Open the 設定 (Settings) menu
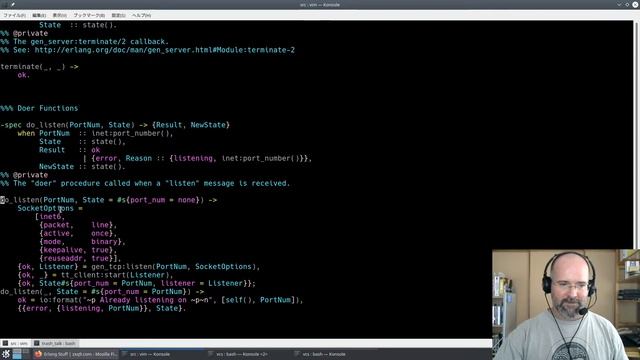Image resolution: width=640 pixels, height=360 pixels. pyautogui.click(x=118, y=15)
